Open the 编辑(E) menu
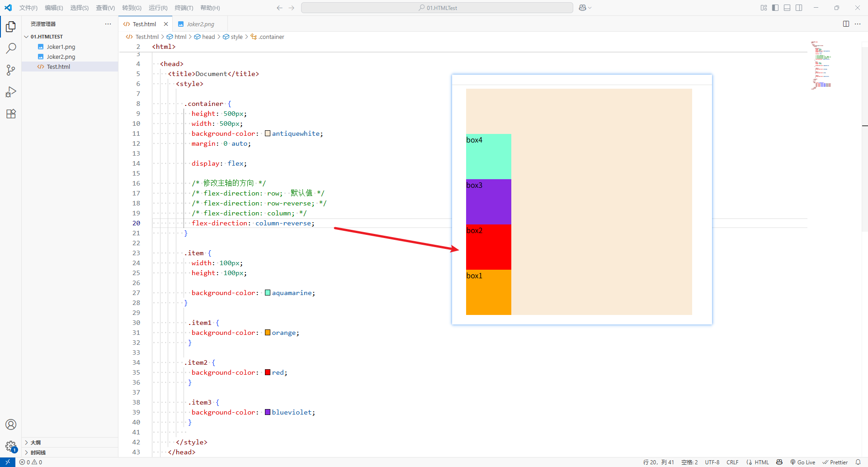Image resolution: width=868 pixels, height=467 pixels. click(54, 8)
